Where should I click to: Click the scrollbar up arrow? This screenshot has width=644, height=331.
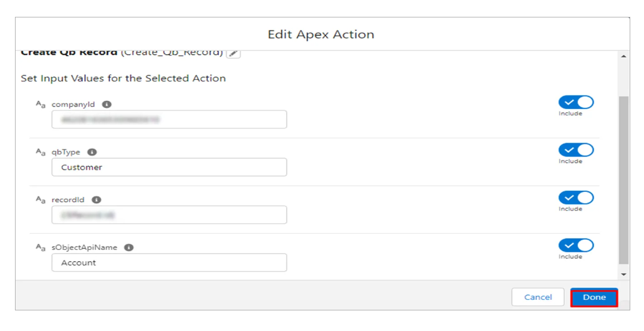[624, 57]
